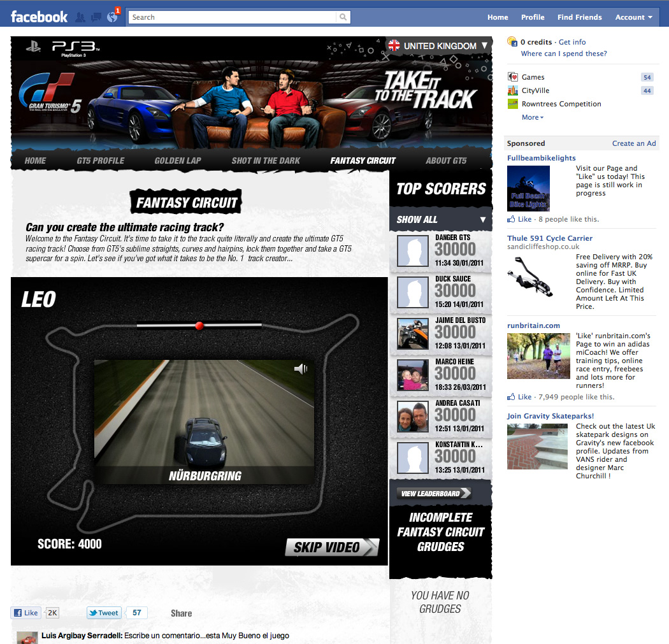Viewport: 669px width, 644px height.
Task: Click Danger GTS profile picture
Action: point(413,251)
